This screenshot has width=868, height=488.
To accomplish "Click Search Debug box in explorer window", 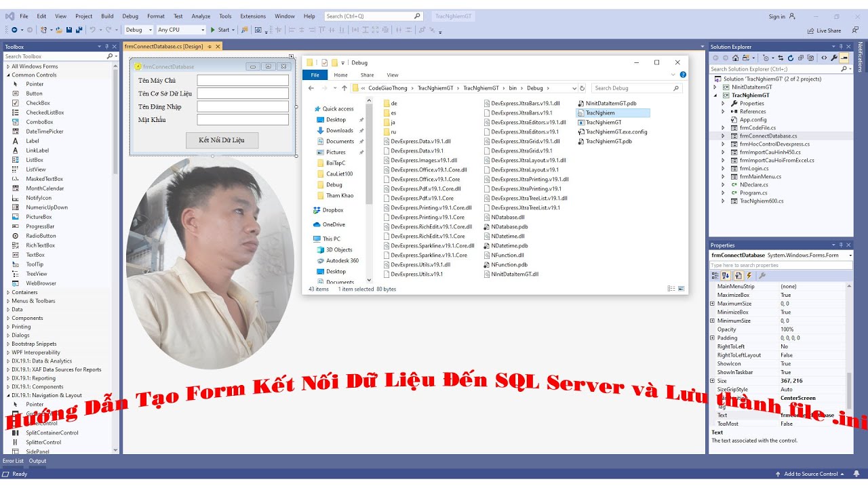I will (x=637, y=88).
